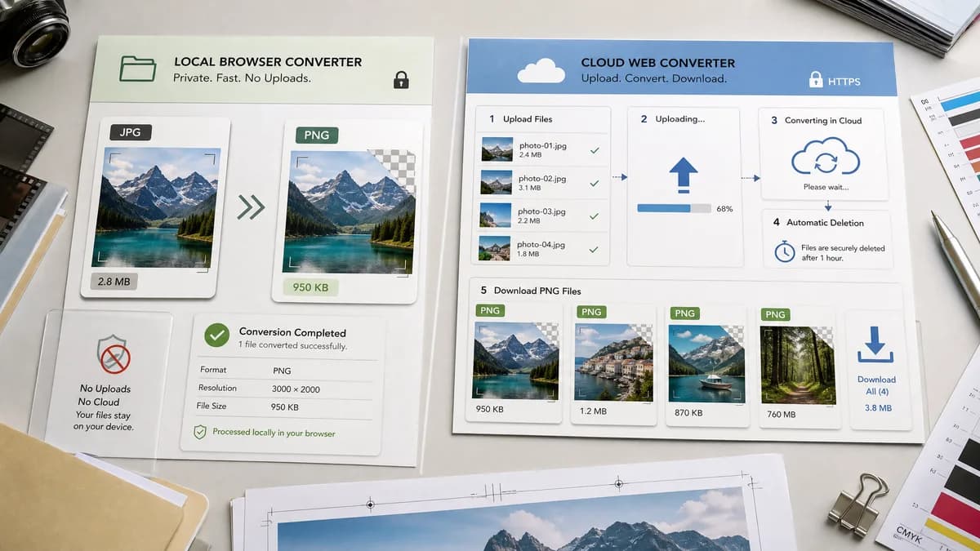Select the photo-01.jpg thumbnail in upload list
This screenshot has width=980, height=551.
point(497,149)
